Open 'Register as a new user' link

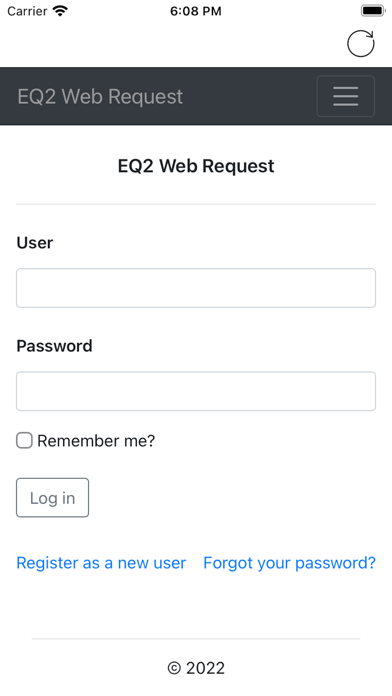point(101,563)
